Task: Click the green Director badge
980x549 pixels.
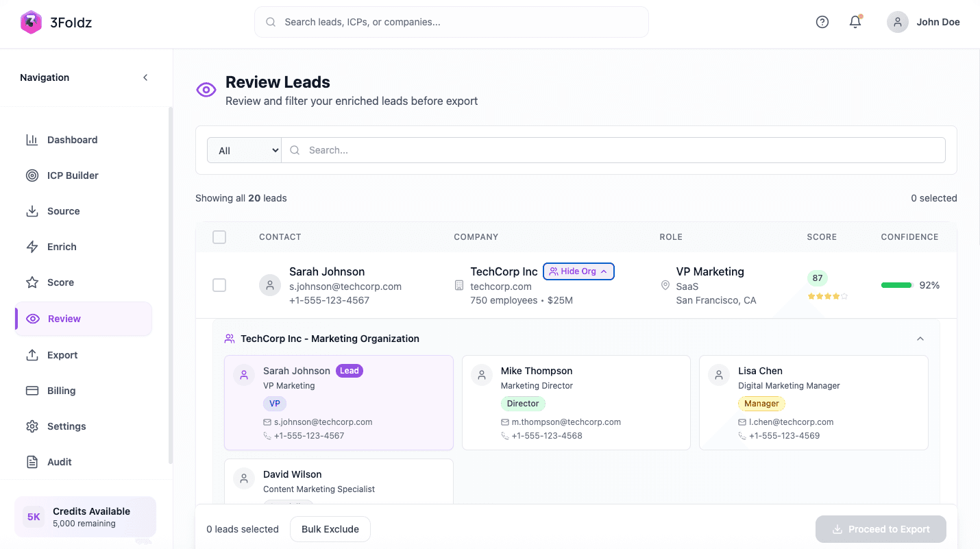Action: 523,404
